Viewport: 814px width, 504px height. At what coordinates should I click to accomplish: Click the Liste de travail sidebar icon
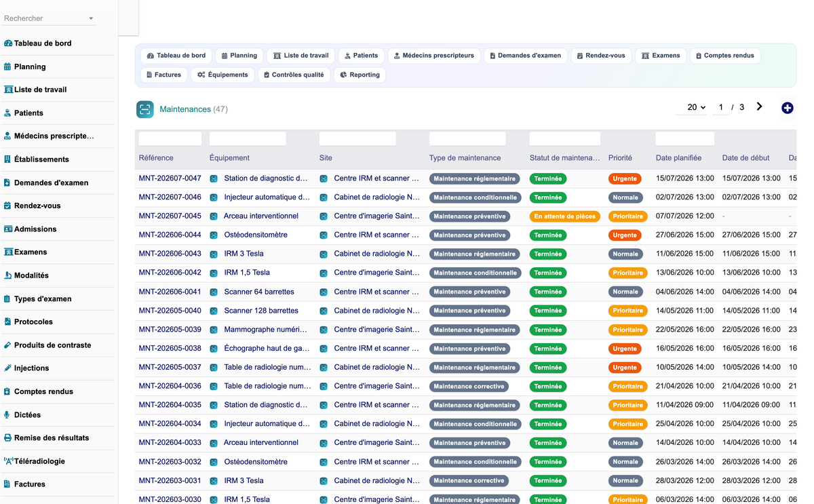pyautogui.click(x=8, y=90)
